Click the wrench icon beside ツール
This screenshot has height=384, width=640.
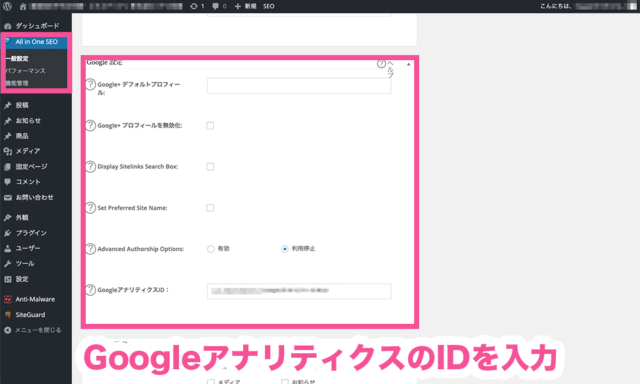pos(7,264)
